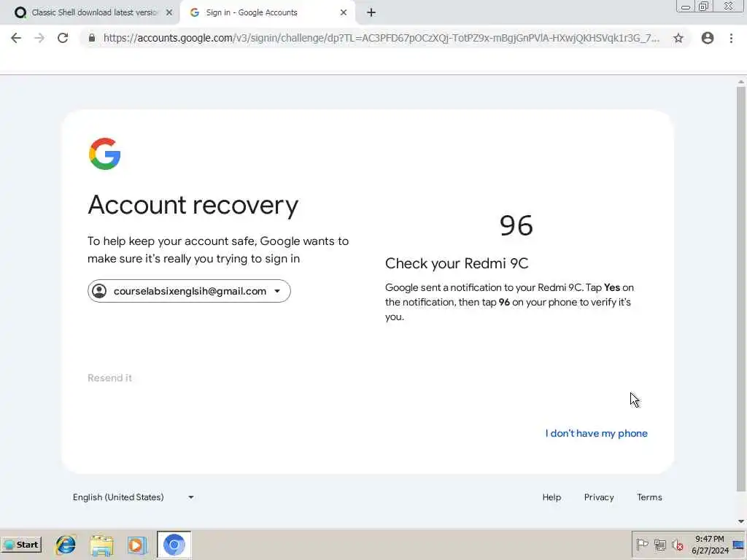Select the Sign in - Google Accounts tab
The image size is (747, 560).
tap(267, 12)
